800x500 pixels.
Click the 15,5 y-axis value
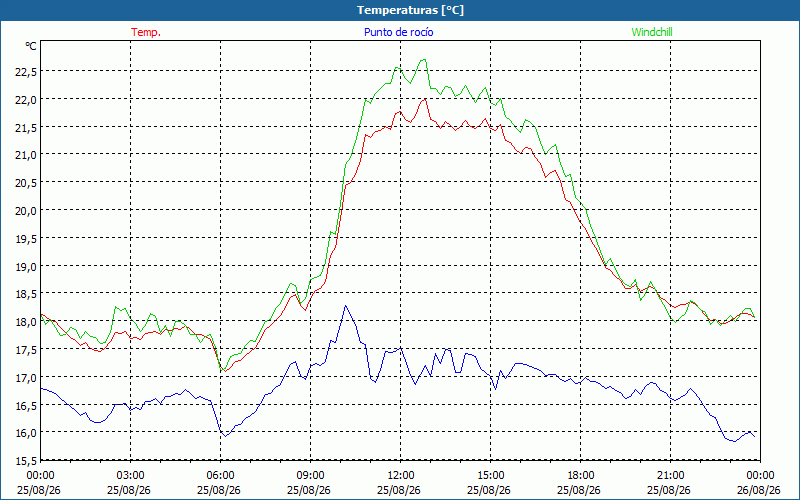(26, 461)
